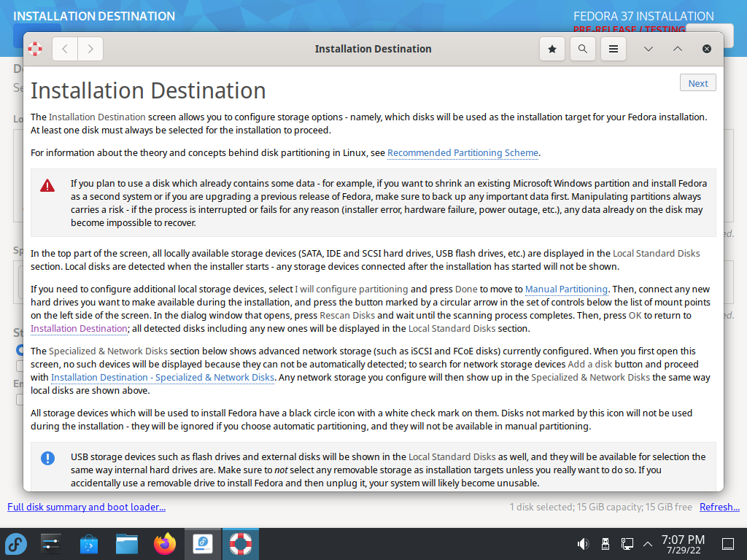This screenshot has width=747, height=560.
Task: Click the help lifebuoy icon in the title bar
Action: pos(35,49)
